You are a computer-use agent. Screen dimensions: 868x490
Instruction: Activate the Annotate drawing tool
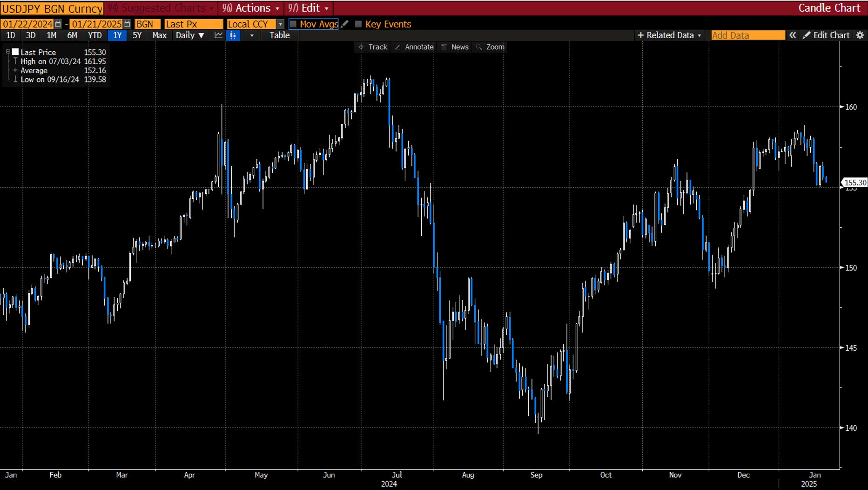(414, 47)
